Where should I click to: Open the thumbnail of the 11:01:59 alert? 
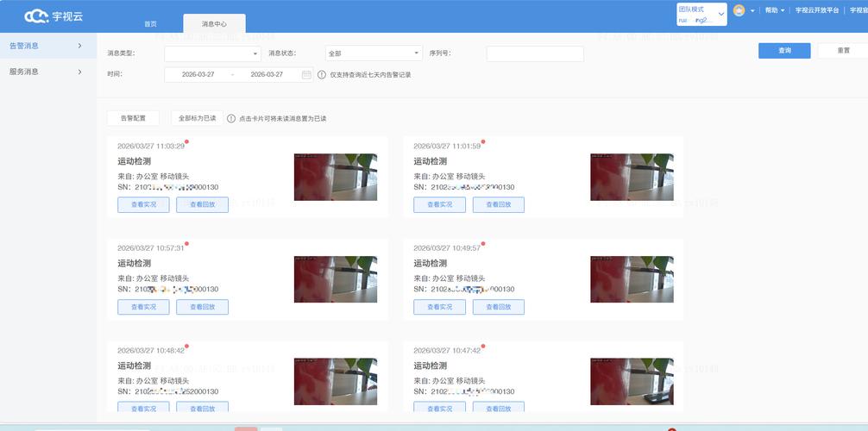click(x=632, y=177)
